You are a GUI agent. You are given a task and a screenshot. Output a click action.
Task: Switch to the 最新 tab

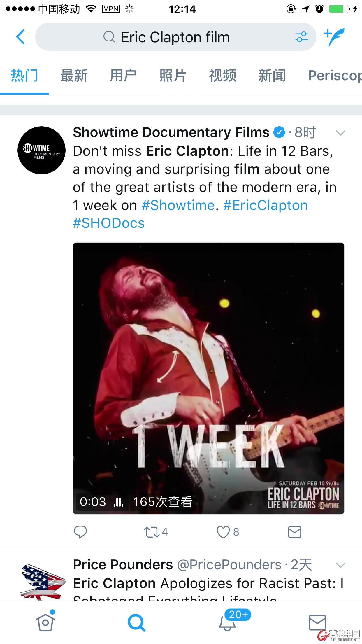tap(74, 76)
